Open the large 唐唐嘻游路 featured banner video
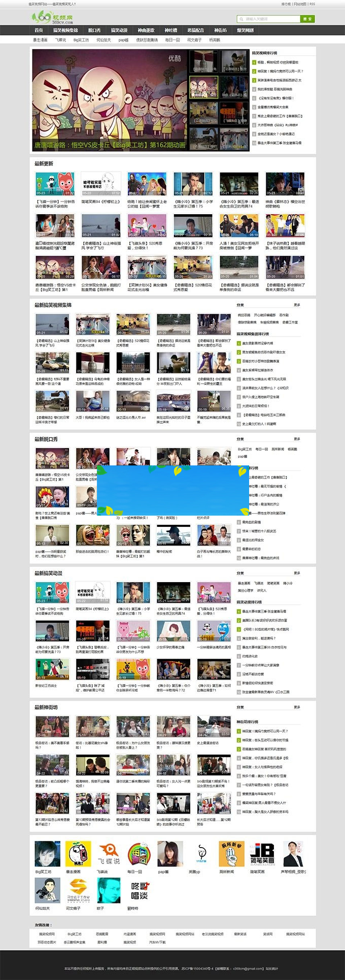 pos(110,100)
